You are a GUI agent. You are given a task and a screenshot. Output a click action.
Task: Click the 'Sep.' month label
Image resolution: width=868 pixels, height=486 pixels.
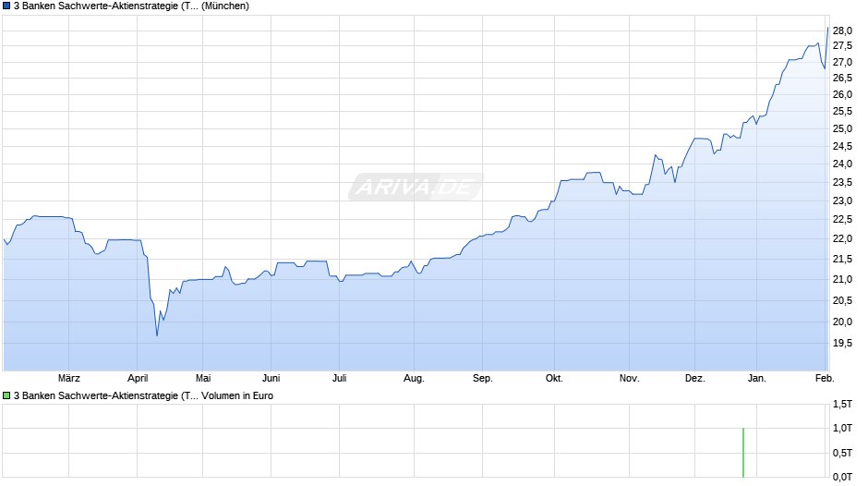click(483, 378)
